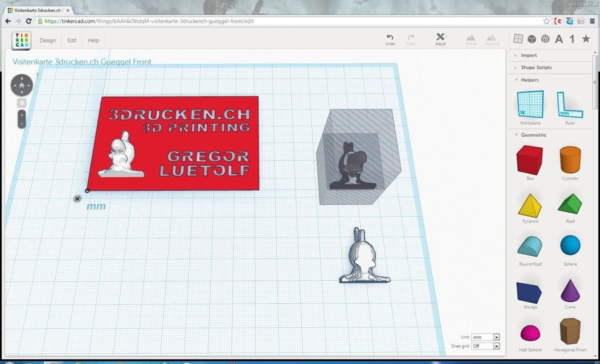Image resolution: width=600 pixels, height=364 pixels.
Task: Select the numbers '1' shapes icon
Action: [572, 39]
